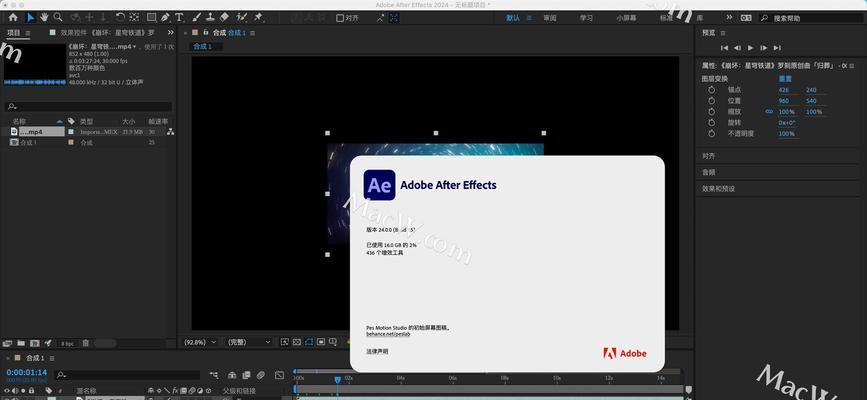The width and height of the screenshot is (867, 400).
Task: Create new composition from Project panel footer
Action: (x=35, y=343)
